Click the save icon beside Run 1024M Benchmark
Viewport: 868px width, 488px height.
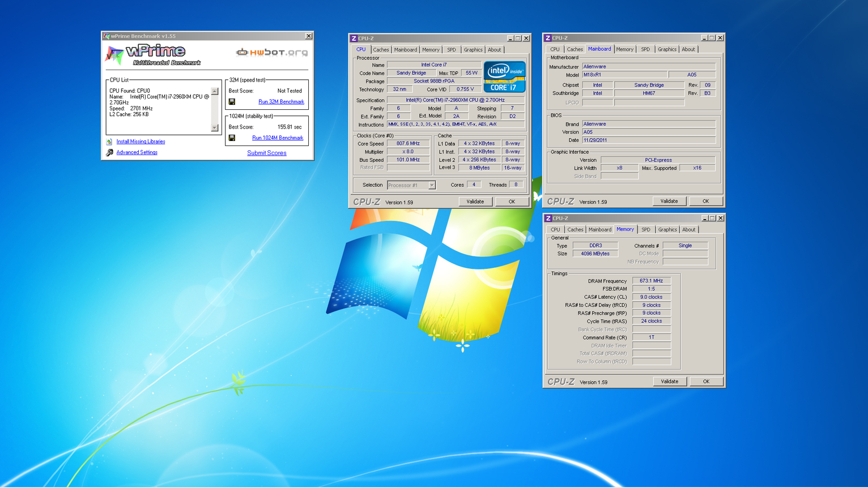pyautogui.click(x=232, y=138)
